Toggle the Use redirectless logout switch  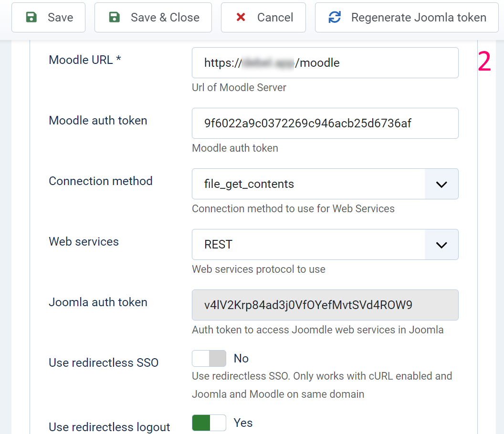coord(209,423)
